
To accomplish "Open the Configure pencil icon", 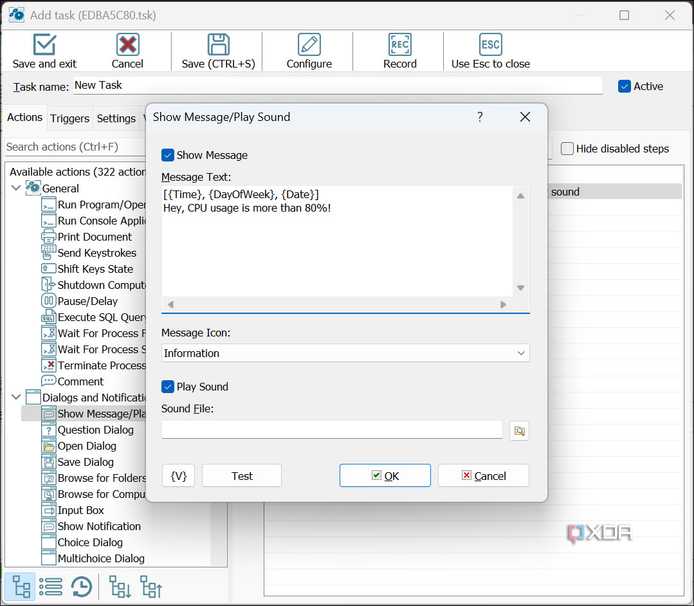I will [x=309, y=45].
